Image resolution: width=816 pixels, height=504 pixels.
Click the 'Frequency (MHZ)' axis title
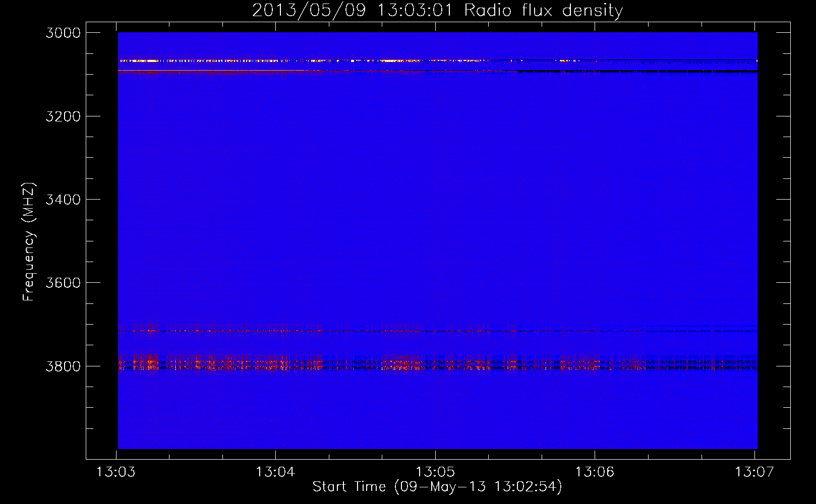(29, 242)
